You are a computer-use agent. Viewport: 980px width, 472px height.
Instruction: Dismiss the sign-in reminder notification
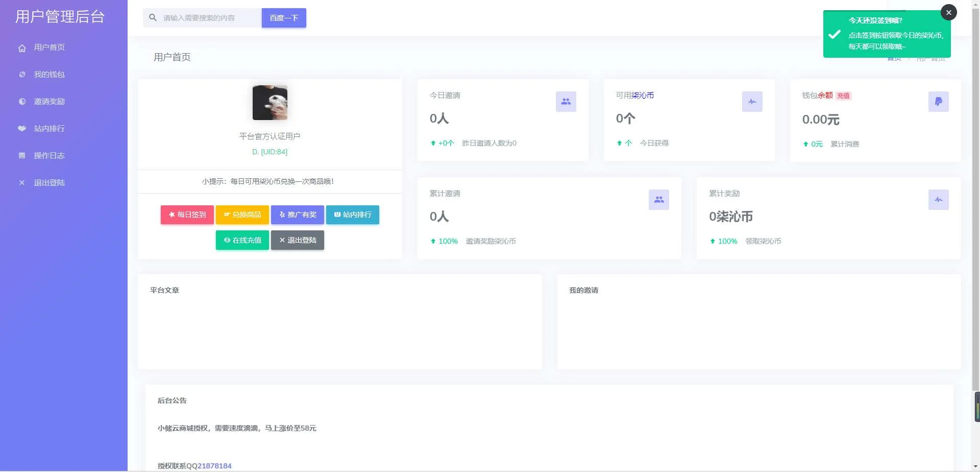[948, 13]
